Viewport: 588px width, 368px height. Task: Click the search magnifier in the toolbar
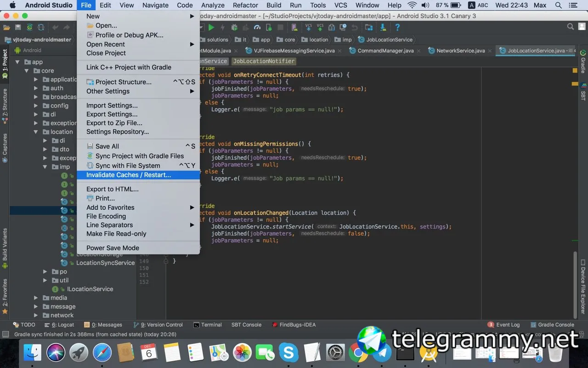tap(570, 27)
